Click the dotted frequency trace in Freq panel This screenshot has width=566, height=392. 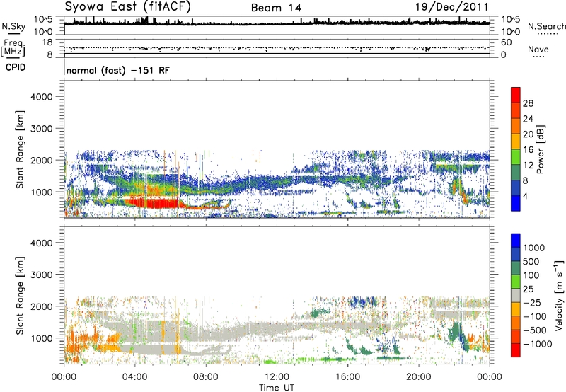click(x=277, y=47)
